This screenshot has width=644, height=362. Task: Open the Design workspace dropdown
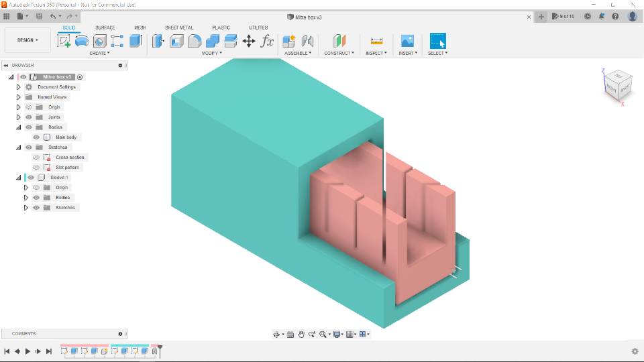tap(28, 40)
